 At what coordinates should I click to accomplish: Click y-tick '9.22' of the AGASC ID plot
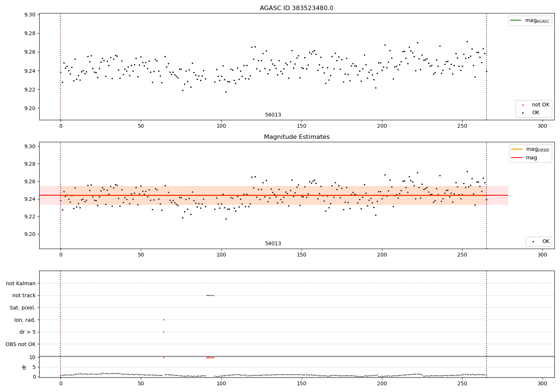point(30,90)
